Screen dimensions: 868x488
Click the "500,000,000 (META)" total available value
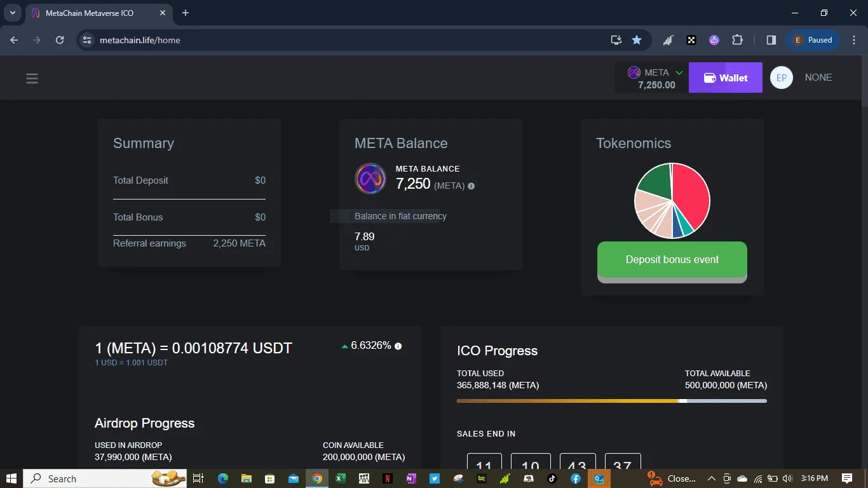point(726,385)
